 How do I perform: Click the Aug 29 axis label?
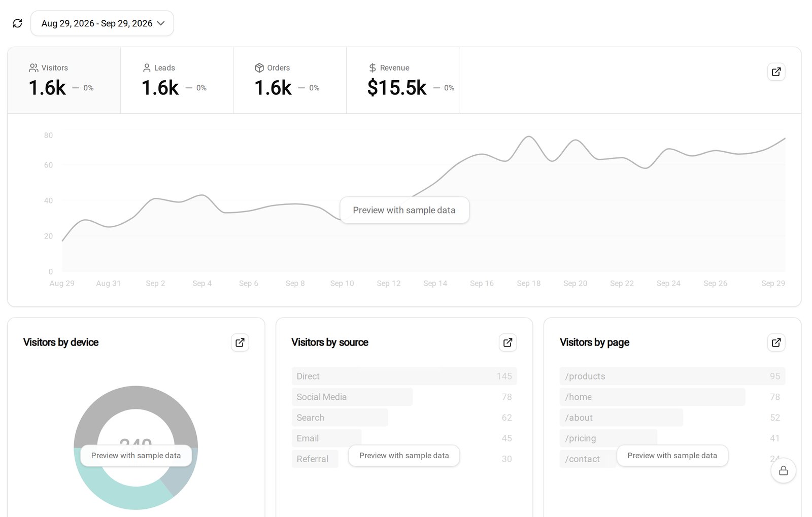[x=62, y=284]
